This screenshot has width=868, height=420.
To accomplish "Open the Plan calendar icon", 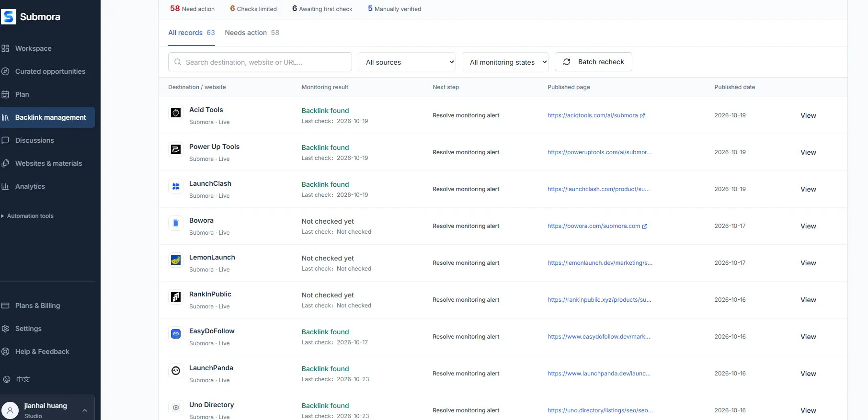I will tap(5, 94).
